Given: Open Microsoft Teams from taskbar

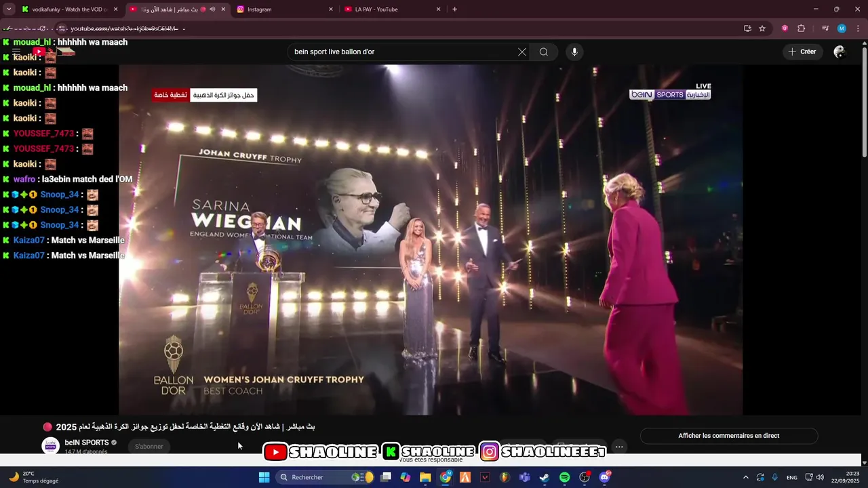Looking at the screenshot, I should tap(525, 477).
